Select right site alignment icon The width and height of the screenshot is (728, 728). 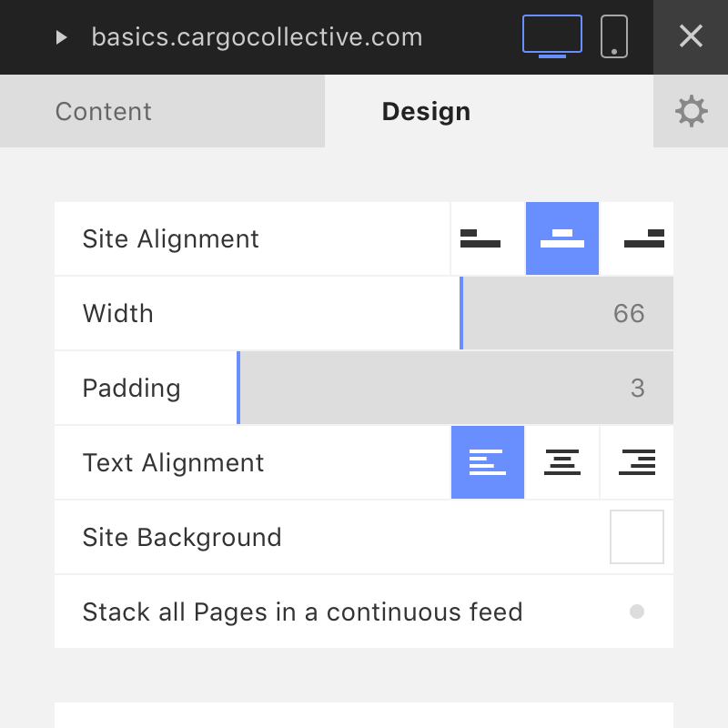(636, 238)
